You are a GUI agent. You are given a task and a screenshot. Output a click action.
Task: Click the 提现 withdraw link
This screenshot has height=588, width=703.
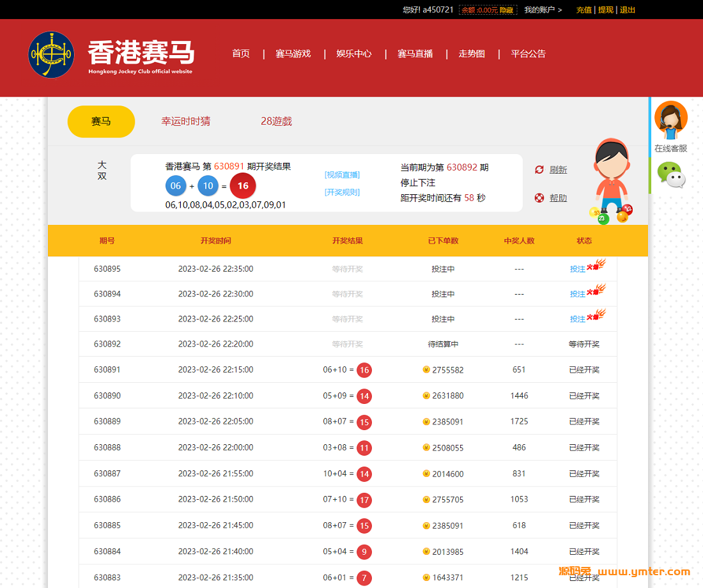tap(606, 10)
